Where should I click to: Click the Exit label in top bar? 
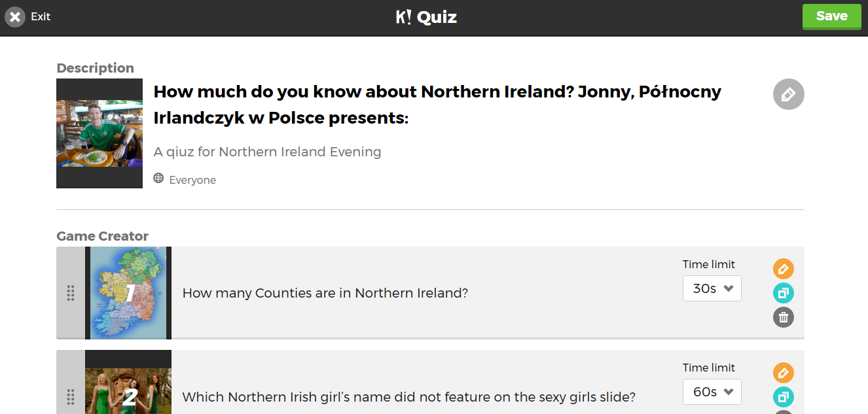click(41, 17)
